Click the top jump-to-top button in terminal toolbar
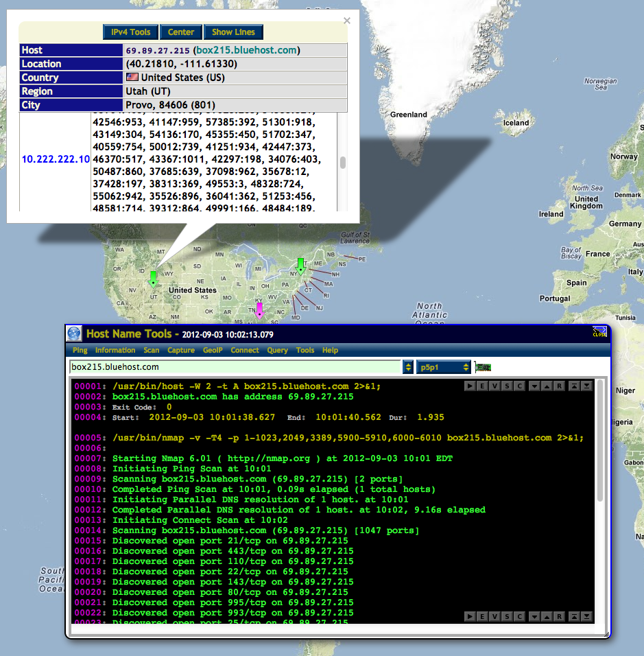The image size is (644, 656). tap(574, 386)
